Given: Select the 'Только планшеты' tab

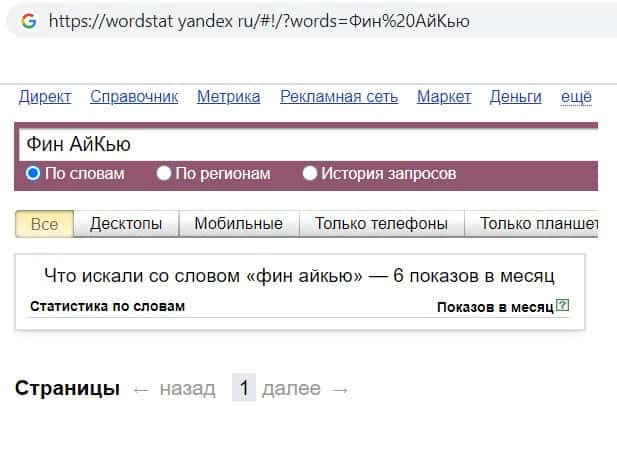Looking at the screenshot, I should (538, 224).
